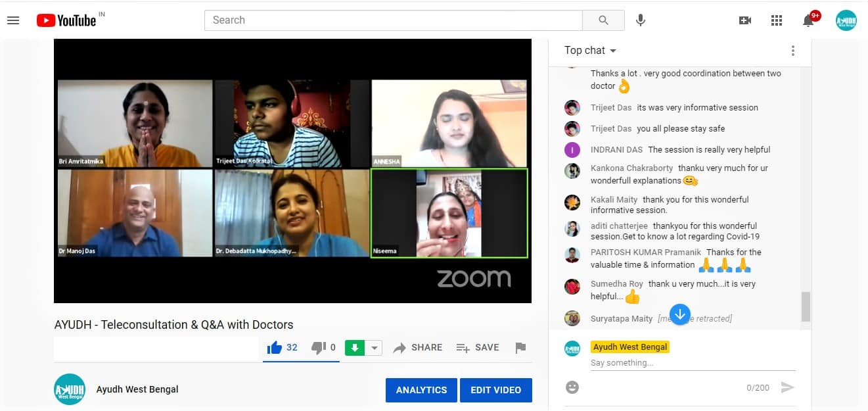
Task: Click Sumedha Roy chat avatar
Action: [x=572, y=287]
